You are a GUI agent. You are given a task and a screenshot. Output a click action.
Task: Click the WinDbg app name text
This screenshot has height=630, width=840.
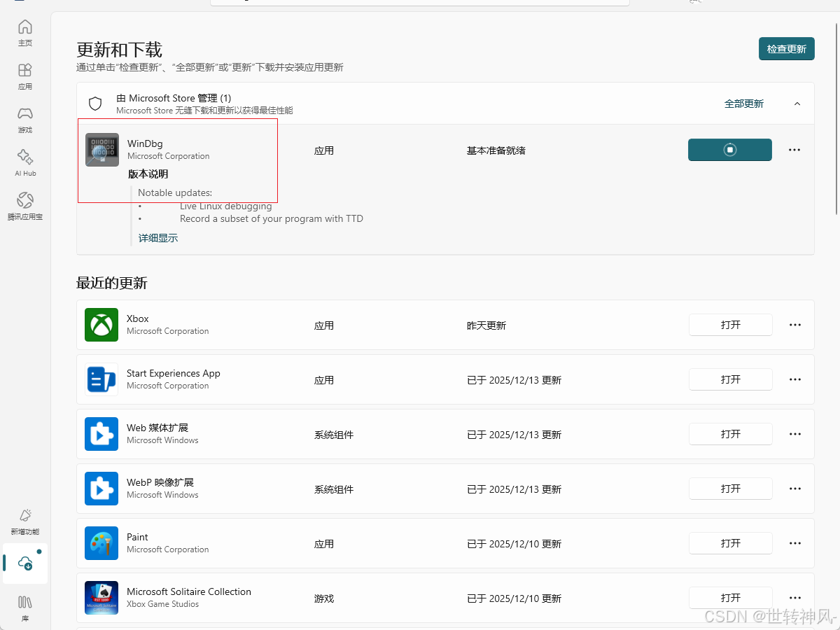(x=145, y=143)
